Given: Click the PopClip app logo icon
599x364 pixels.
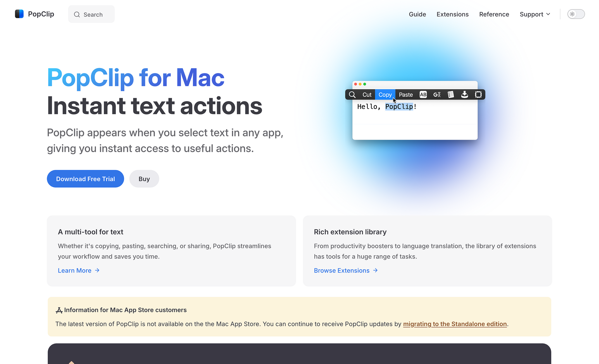Looking at the screenshot, I should 19,14.
